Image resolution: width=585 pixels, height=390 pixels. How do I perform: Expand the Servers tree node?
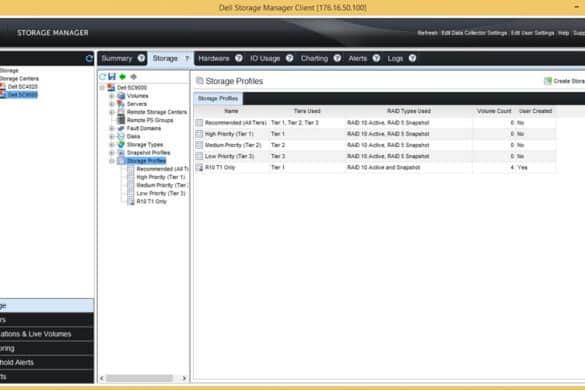(x=112, y=104)
